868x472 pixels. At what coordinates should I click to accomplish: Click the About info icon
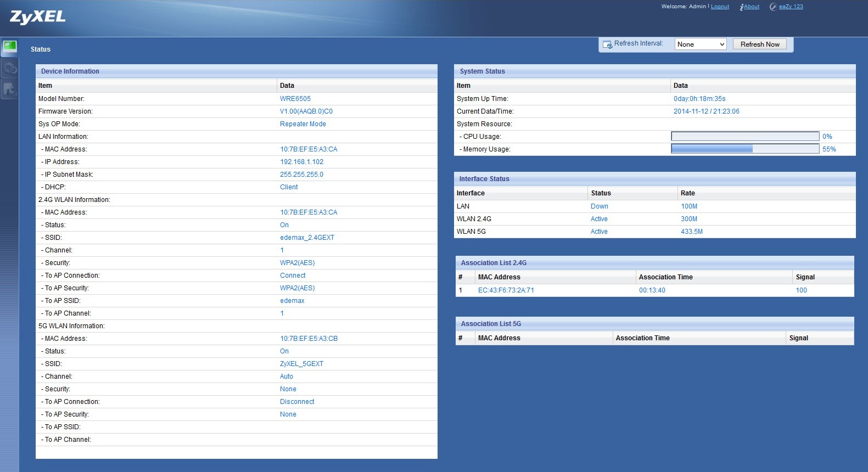(x=742, y=7)
